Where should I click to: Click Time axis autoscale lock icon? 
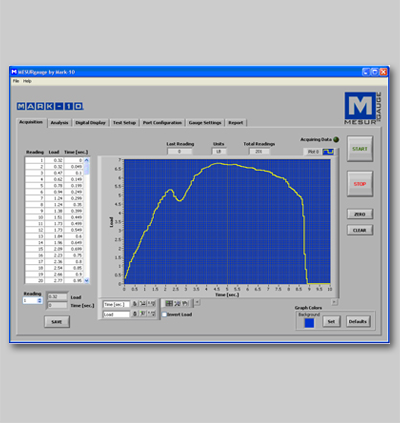tap(135, 304)
